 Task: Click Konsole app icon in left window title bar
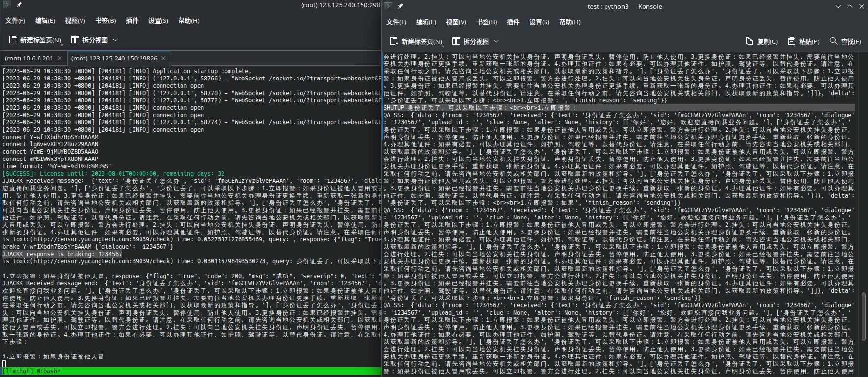[x=7, y=5]
